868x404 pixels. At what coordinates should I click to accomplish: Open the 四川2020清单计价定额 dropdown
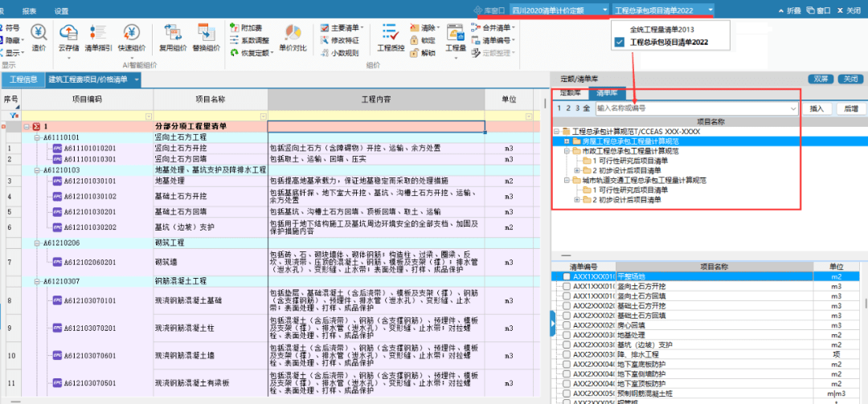click(604, 10)
